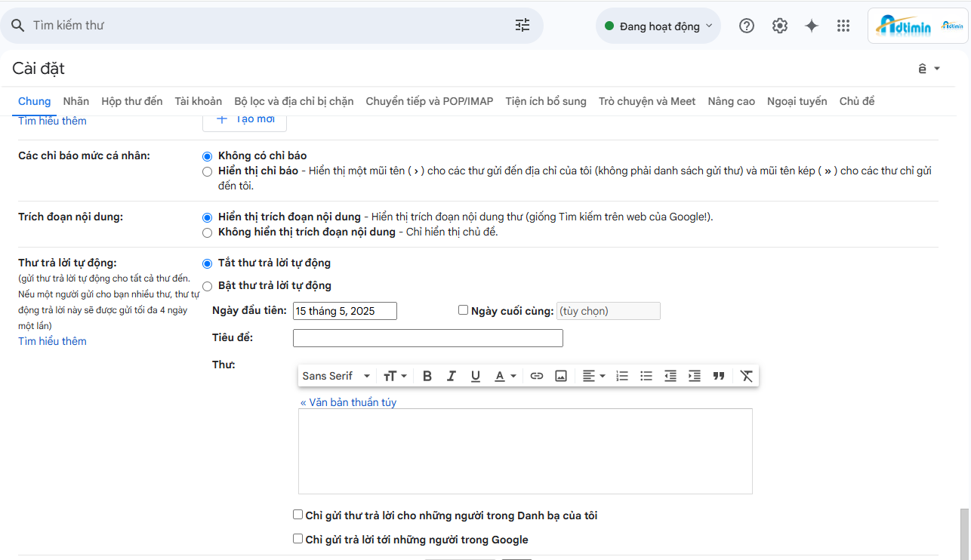Screen dimensions: 971x560
Task: Open Bộ lọc và địa chỉ bị chặn tab
Action: (294, 101)
